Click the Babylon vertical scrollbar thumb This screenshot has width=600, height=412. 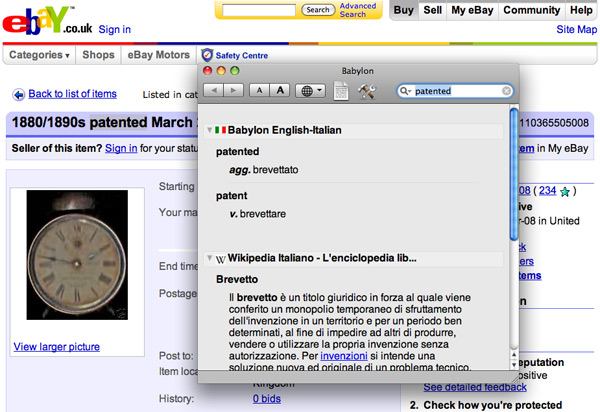tap(514, 174)
